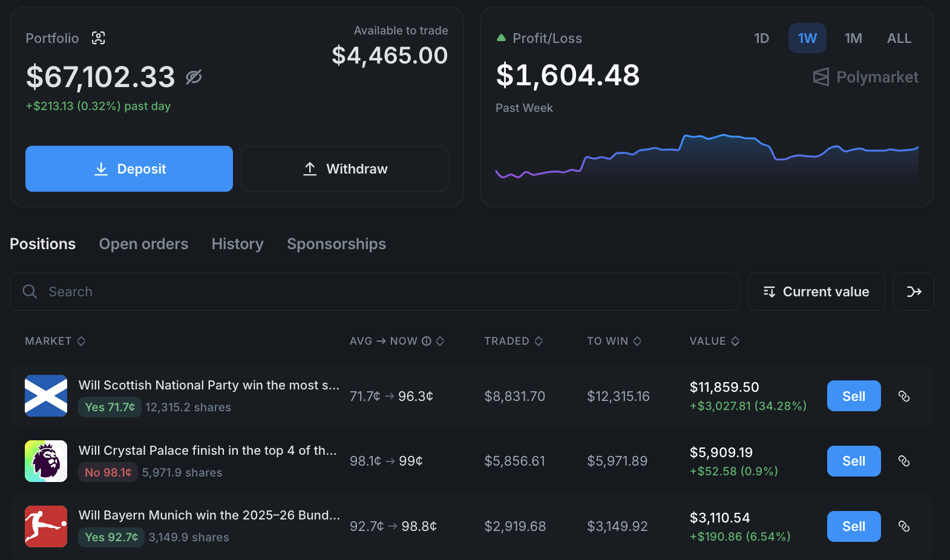Click the info icon next to AVG → NOW
This screenshot has width=950, height=560.
(427, 341)
